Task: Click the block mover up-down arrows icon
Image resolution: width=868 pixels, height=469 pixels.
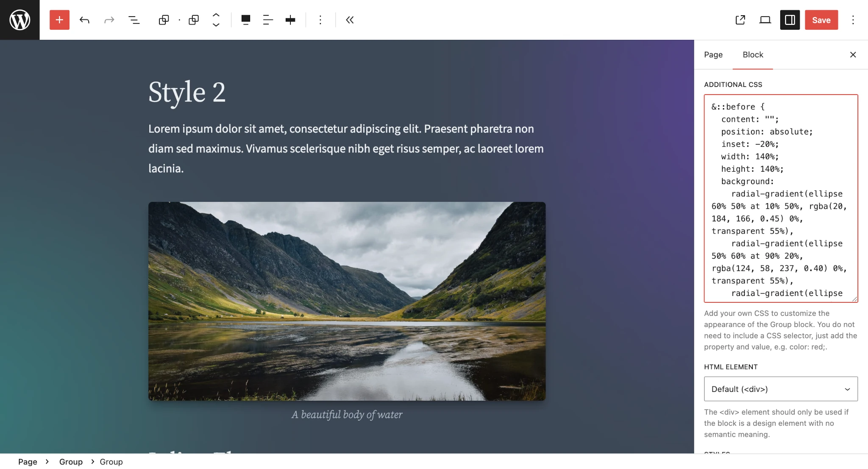Action: pyautogui.click(x=216, y=20)
